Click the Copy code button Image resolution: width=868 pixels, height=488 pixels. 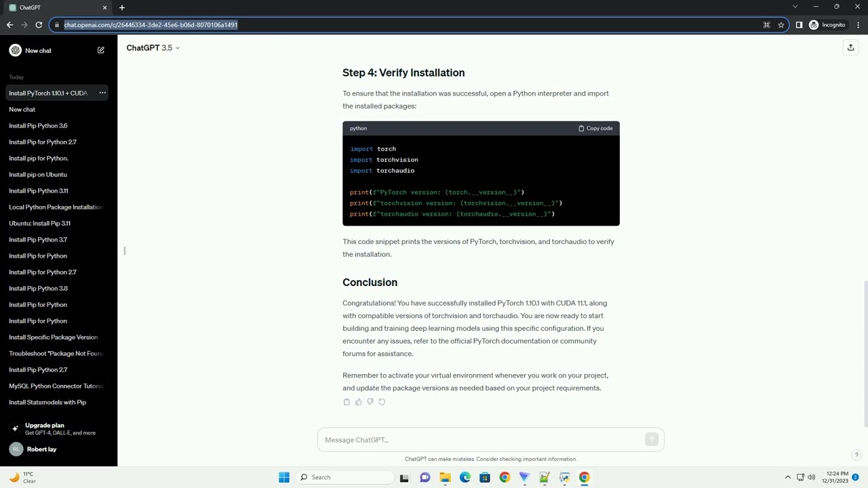pos(595,128)
